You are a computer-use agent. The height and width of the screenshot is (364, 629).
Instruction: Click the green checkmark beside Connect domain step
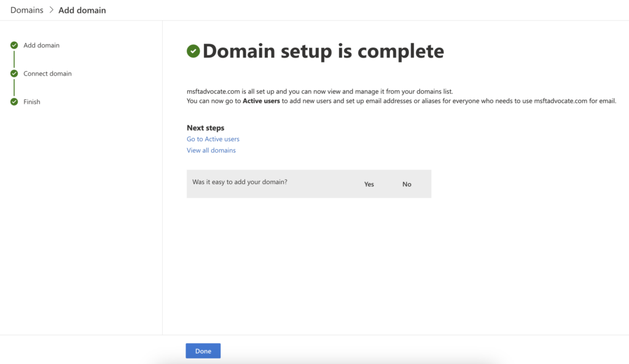pos(14,74)
